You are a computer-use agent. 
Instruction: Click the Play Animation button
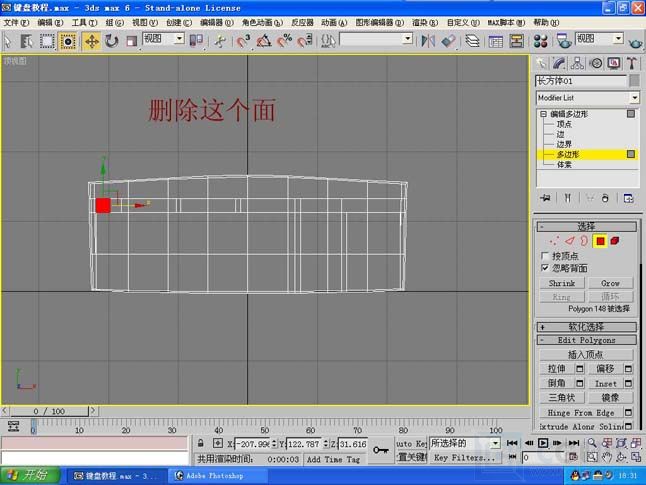pos(543,443)
